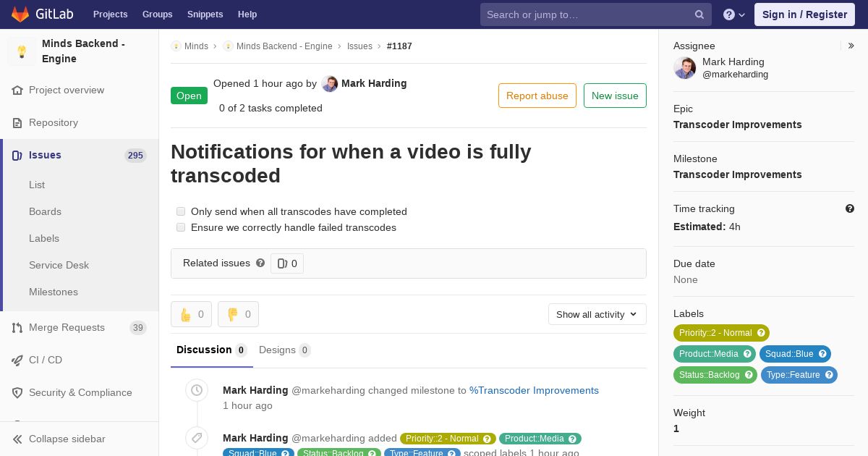The height and width of the screenshot is (456, 868).
Task: Click the Merge Requests icon
Action: coord(17,328)
